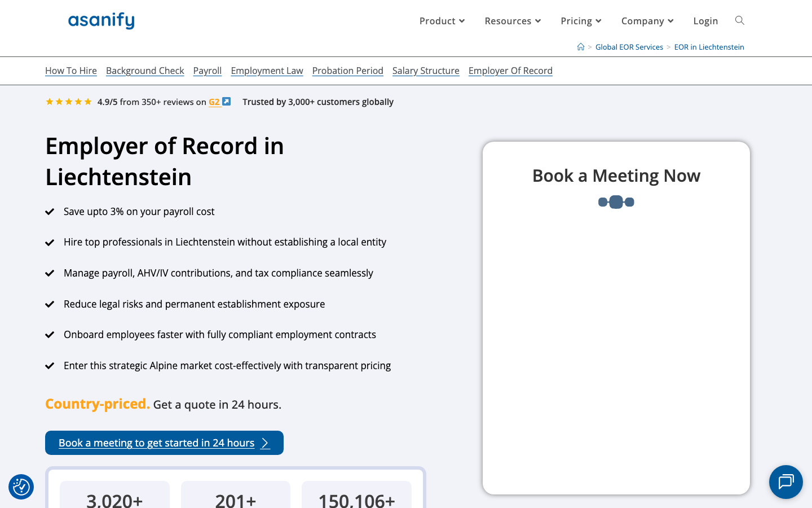Click 'Employer of Record in Liechtenstein' heading
Image resolution: width=812 pixels, height=508 pixels.
tap(165, 161)
